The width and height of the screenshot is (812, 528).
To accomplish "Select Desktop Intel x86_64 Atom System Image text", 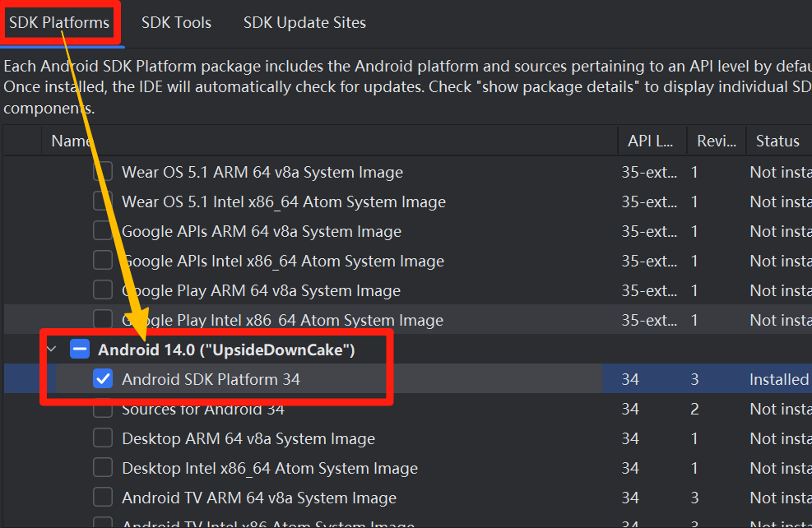I will (x=270, y=469).
